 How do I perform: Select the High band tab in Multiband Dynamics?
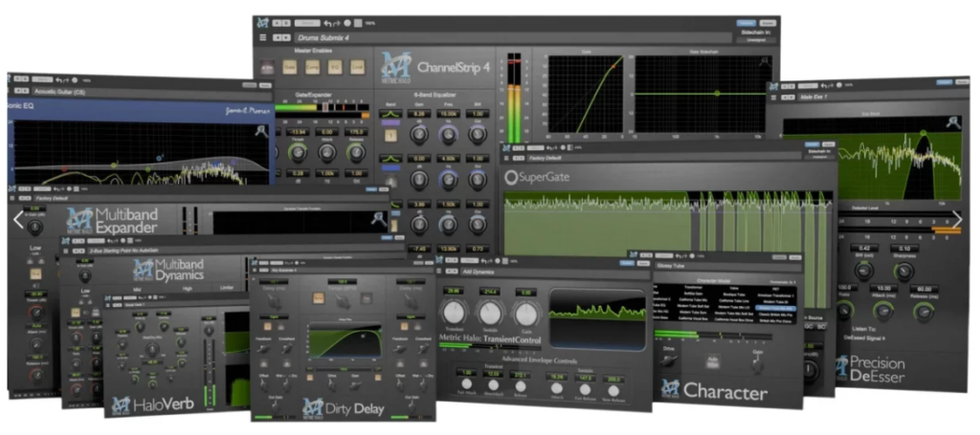[188, 288]
